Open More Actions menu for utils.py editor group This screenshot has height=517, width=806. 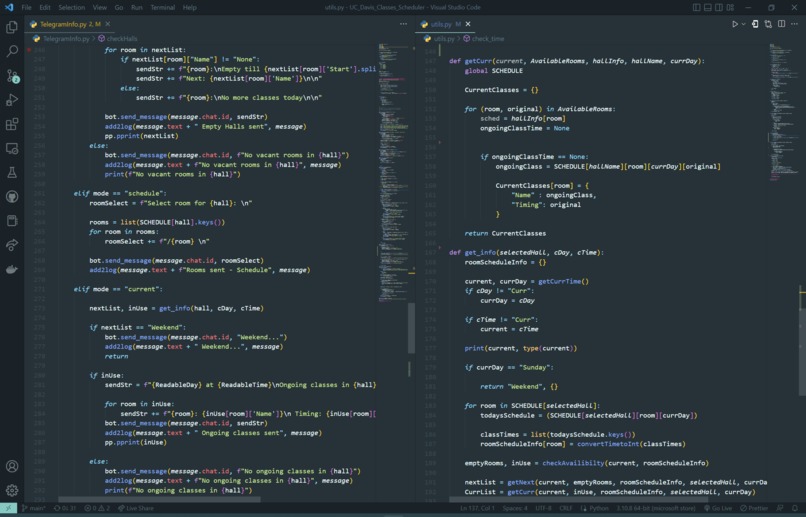[x=795, y=24]
